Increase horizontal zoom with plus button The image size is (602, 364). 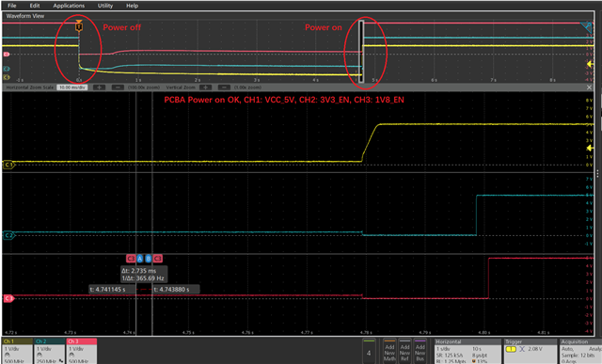pos(99,87)
